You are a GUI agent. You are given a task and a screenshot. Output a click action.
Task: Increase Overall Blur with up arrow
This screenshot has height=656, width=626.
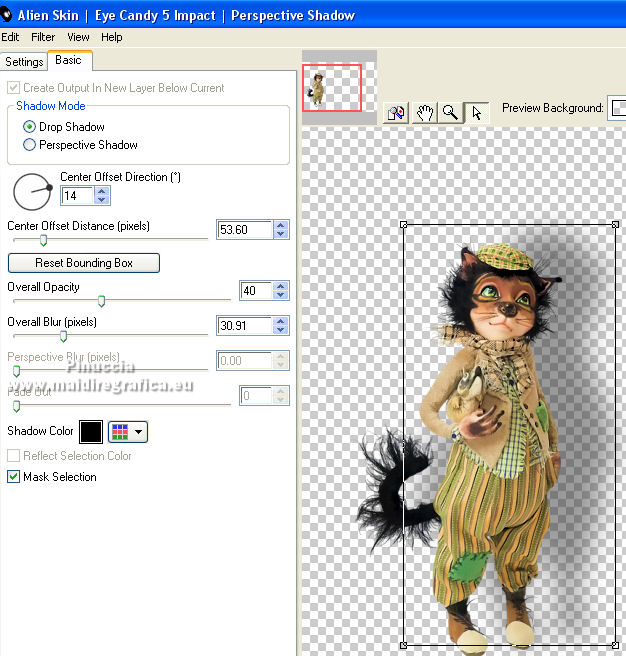[x=281, y=321]
